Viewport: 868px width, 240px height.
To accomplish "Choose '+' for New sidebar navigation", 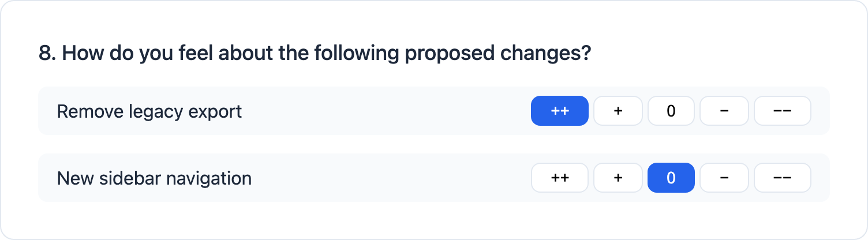I will pyautogui.click(x=618, y=178).
